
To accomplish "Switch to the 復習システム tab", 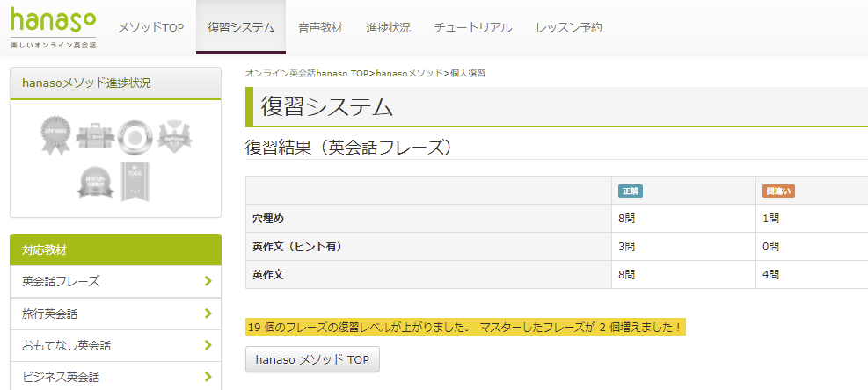I will click(241, 27).
